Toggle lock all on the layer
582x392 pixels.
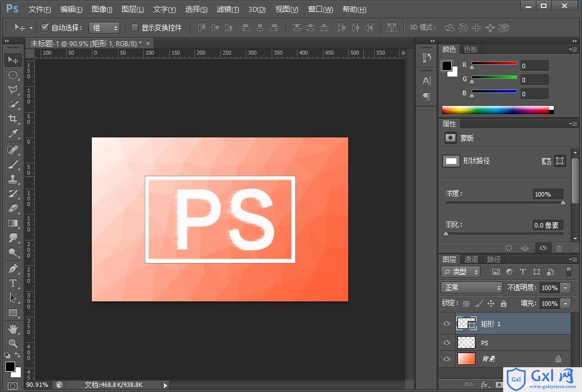(504, 304)
